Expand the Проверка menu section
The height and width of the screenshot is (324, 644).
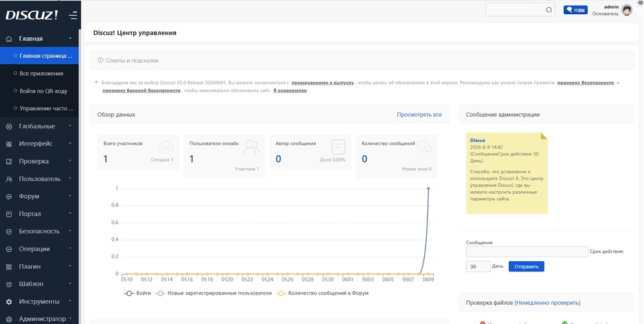pyautogui.click(x=39, y=161)
